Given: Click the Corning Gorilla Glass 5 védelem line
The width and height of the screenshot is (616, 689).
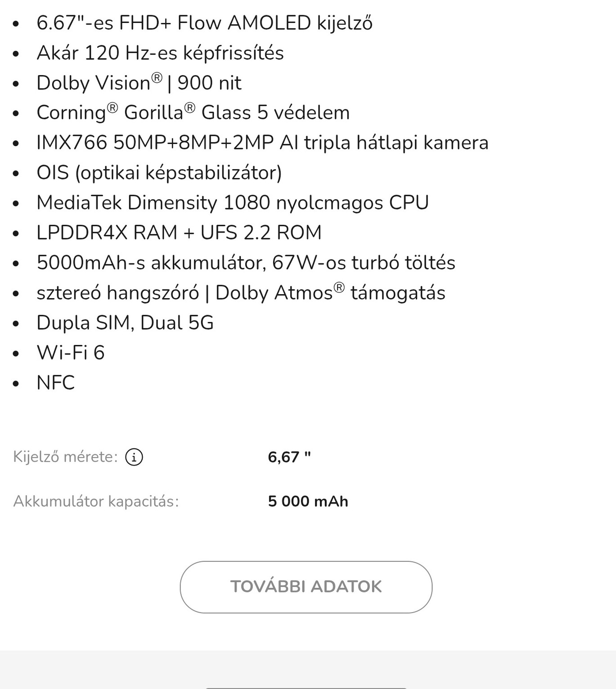Looking at the screenshot, I should tap(193, 112).
